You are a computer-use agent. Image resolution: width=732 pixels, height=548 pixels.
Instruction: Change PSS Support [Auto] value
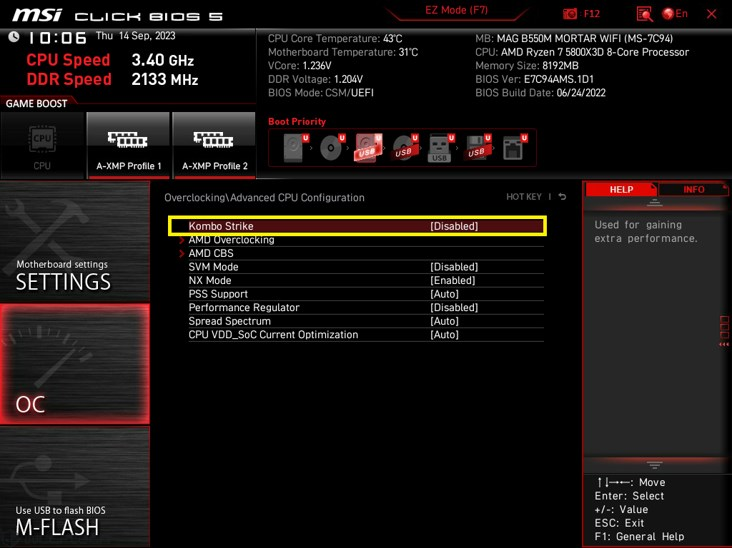[444, 294]
